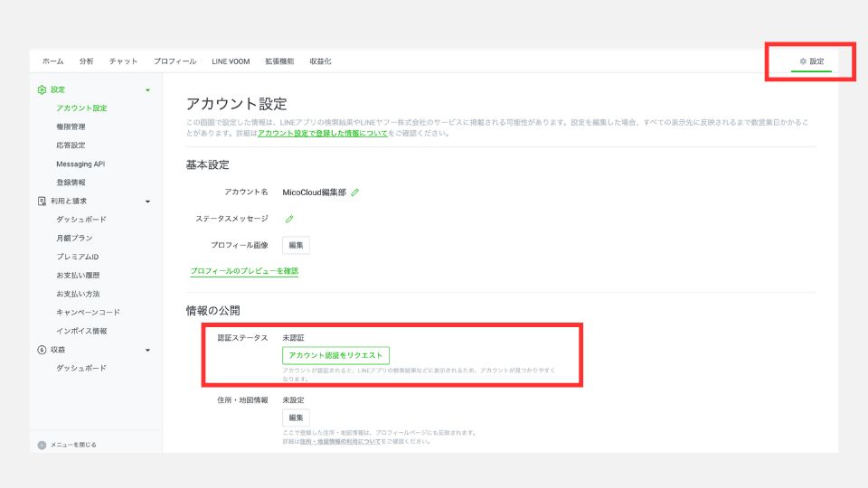Open 応答設定 in sidebar
Screen dimensions: 868x488
[x=71, y=145]
